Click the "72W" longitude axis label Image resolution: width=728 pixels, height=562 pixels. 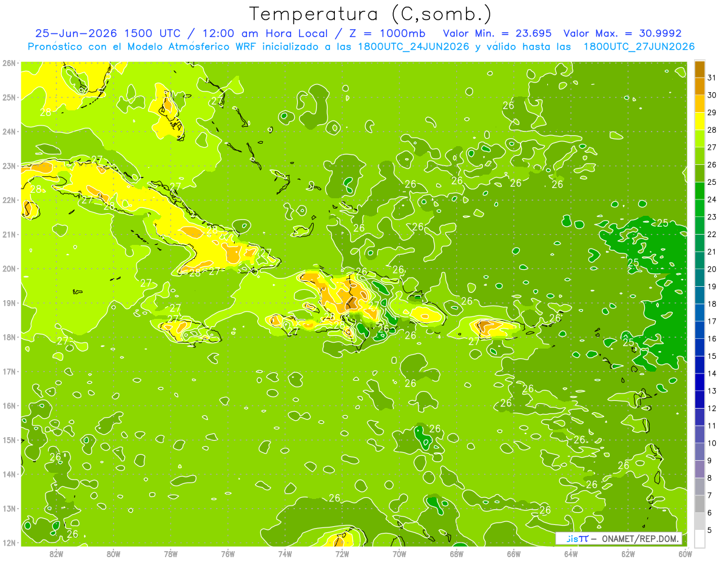pyautogui.click(x=342, y=554)
